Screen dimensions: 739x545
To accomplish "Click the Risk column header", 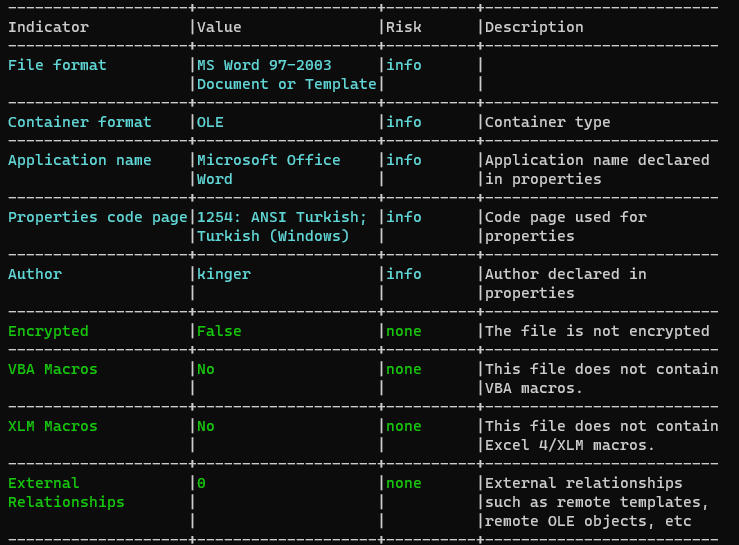I will tap(403, 27).
